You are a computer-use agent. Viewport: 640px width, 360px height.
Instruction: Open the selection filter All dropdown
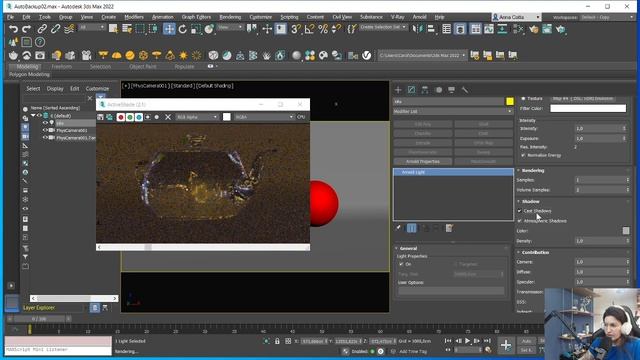point(92,27)
